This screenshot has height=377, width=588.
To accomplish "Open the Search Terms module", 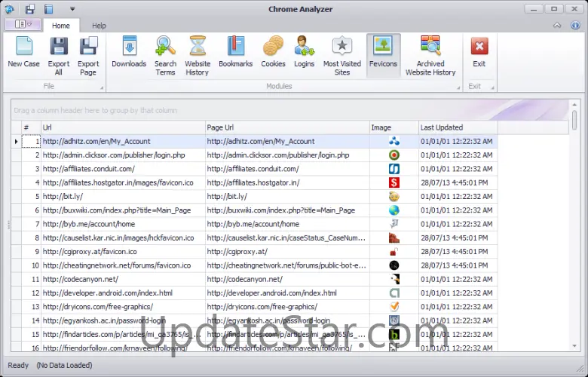I will pos(165,56).
